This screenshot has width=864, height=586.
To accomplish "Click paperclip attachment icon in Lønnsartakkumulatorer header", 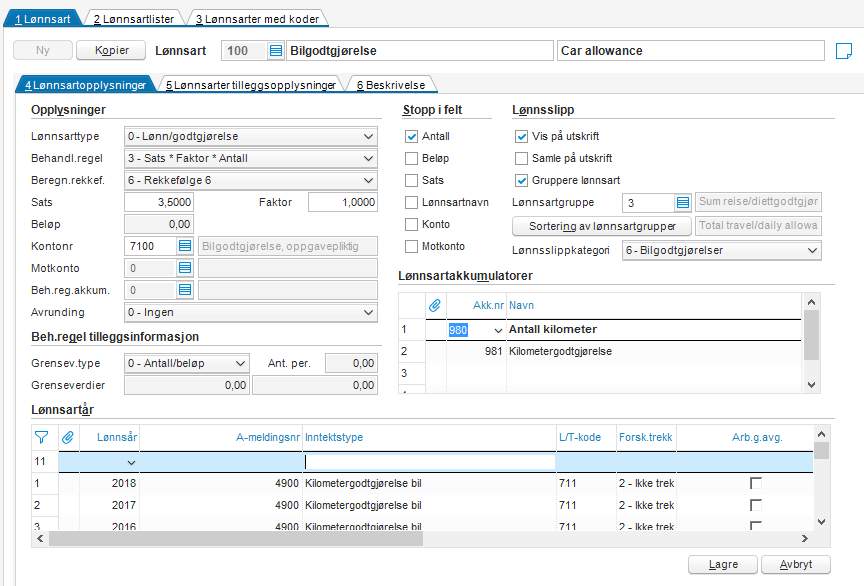I will point(435,304).
